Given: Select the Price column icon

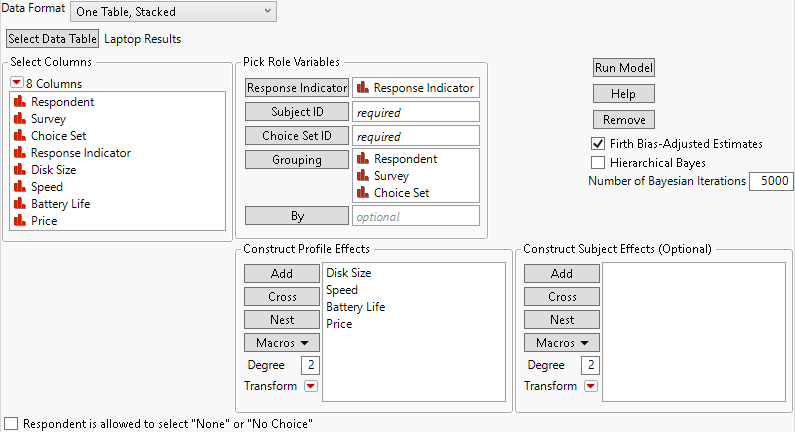Looking at the screenshot, I should 20,221.
